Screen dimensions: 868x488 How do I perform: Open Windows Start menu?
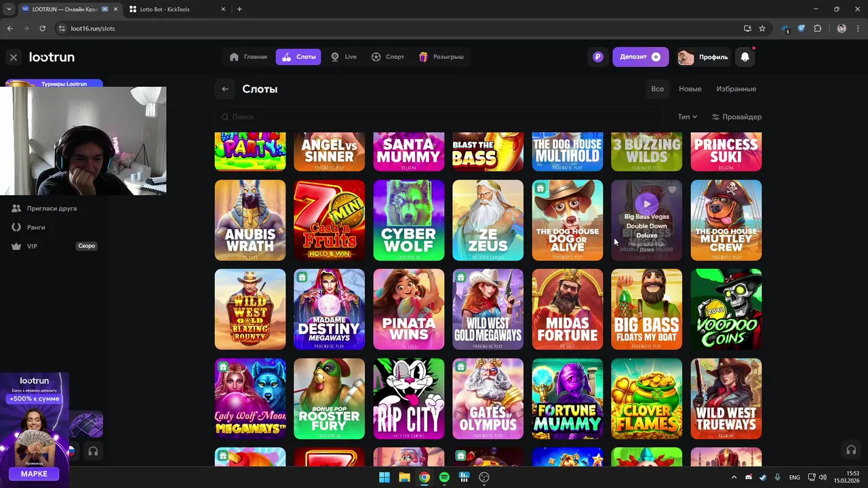pos(384,477)
